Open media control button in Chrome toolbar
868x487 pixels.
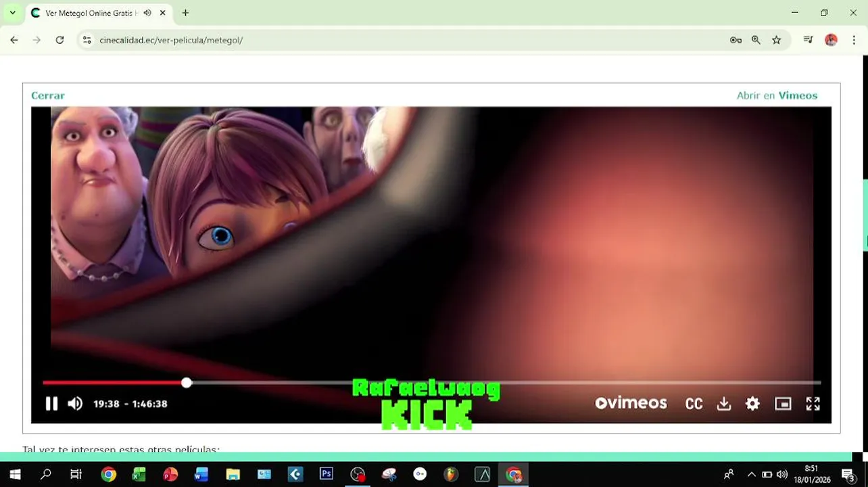pos(808,40)
